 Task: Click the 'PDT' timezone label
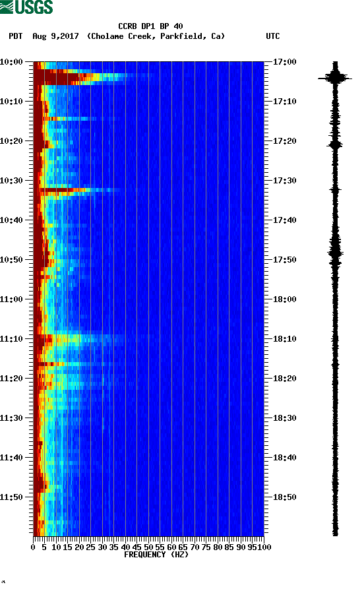(x=15, y=36)
